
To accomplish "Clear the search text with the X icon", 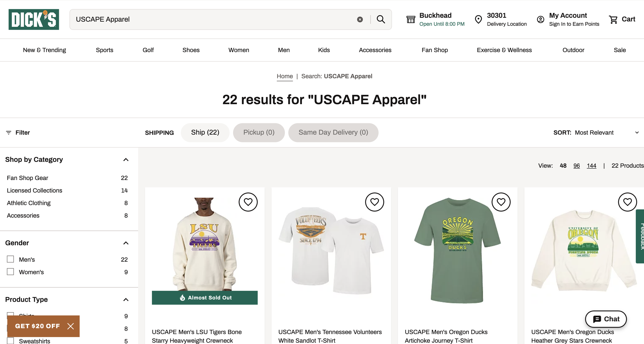I will [x=360, y=19].
